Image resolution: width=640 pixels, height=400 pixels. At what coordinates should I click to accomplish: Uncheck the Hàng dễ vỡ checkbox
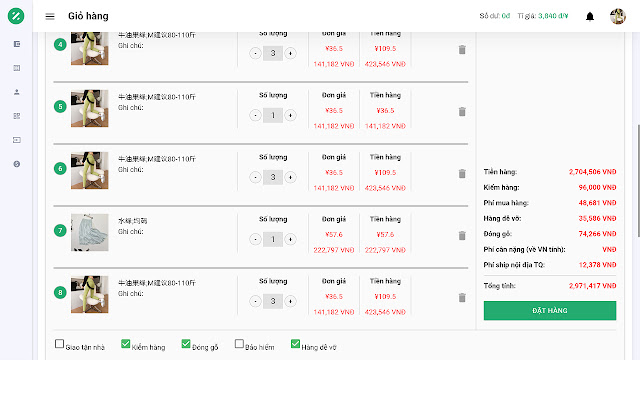tap(296, 344)
